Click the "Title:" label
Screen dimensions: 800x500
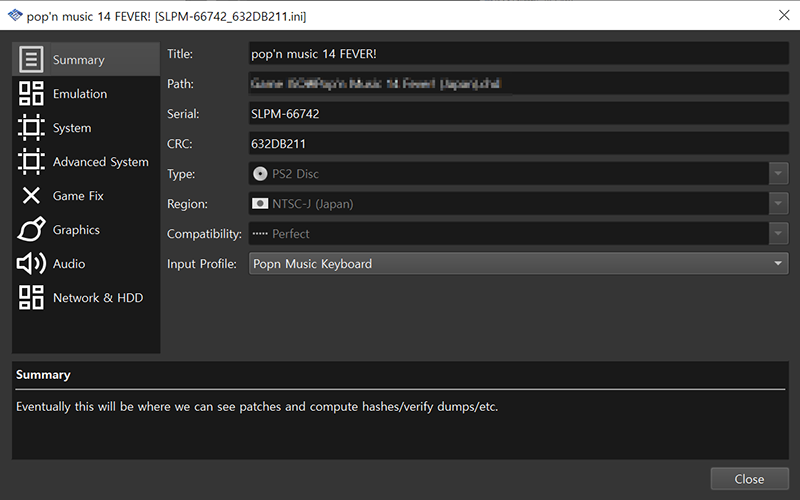180,54
